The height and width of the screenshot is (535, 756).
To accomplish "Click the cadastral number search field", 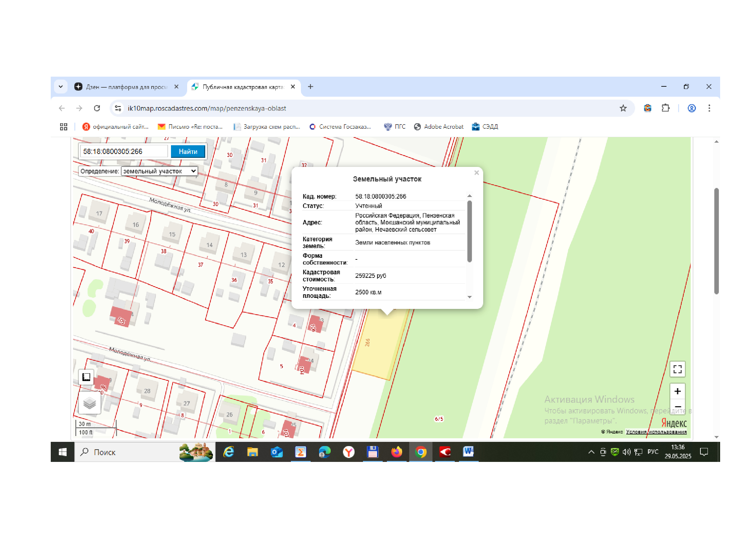I will point(124,151).
